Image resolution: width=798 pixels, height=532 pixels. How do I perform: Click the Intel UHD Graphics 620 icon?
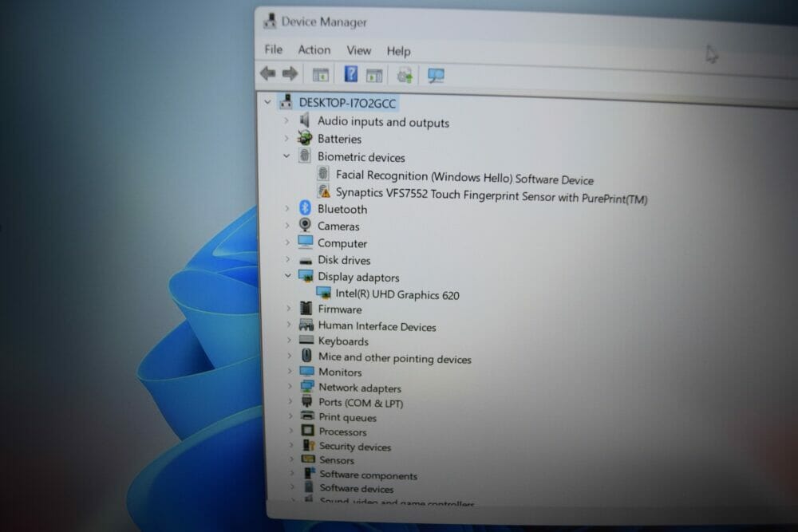(324, 293)
